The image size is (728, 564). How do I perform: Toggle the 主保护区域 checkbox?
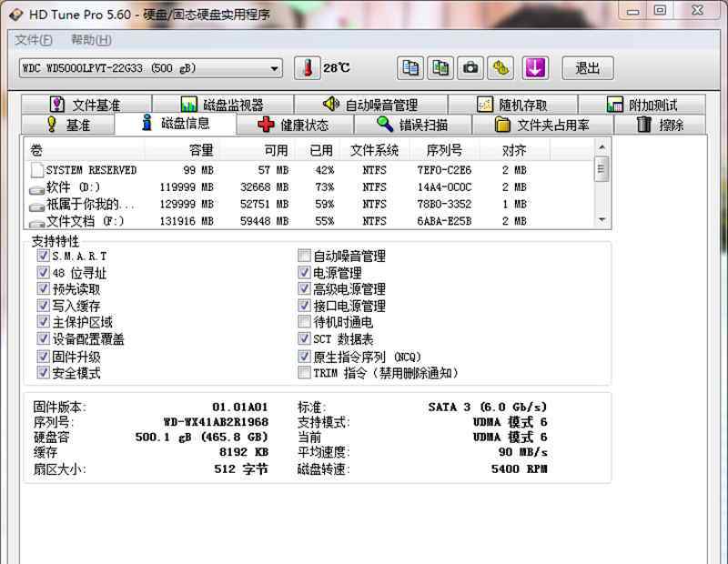[43, 322]
